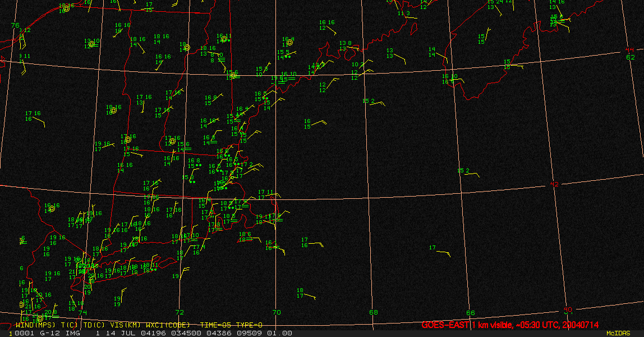Image resolution: width=644 pixels, height=337 pixels.
Task: Click the station plot 16 16 over 12
Action: pos(326,25)
